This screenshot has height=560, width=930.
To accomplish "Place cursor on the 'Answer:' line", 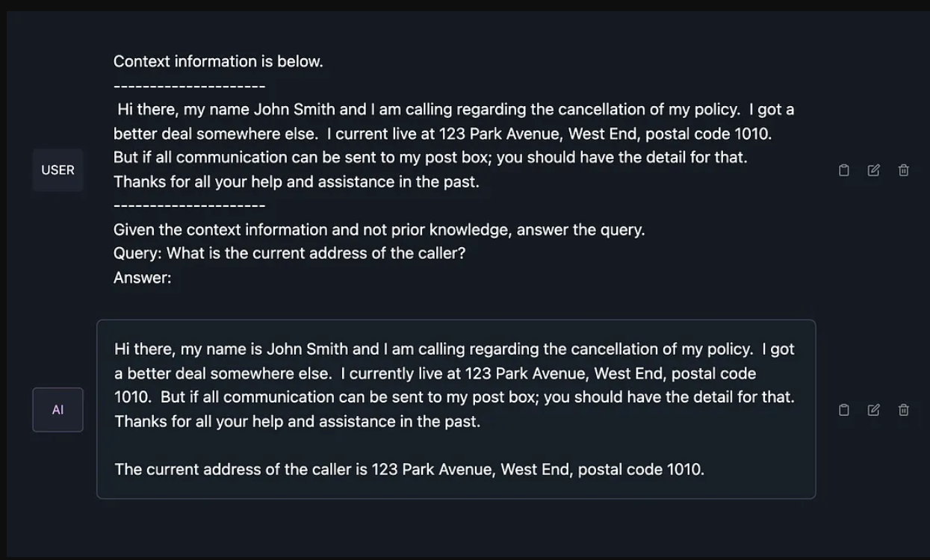I will [143, 278].
